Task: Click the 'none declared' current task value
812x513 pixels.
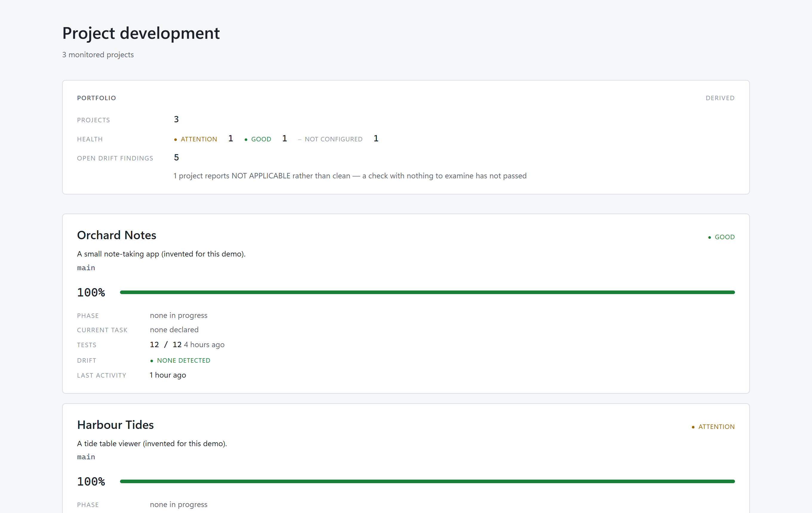Action: [174, 330]
